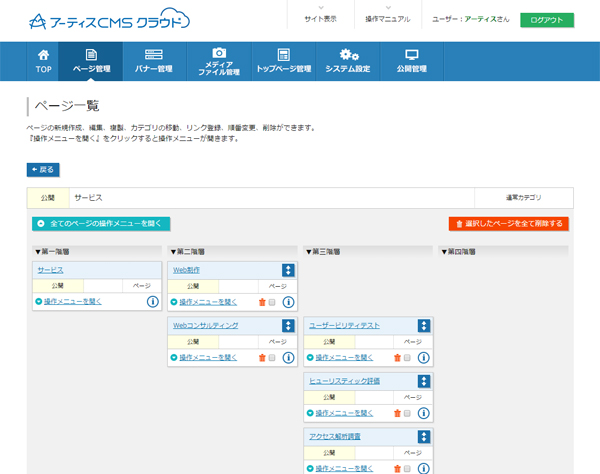Open the ユーザービリティテスト page link
Image resolution: width=600 pixels, height=474 pixels.
pyautogui.click(x=344, y=326)
